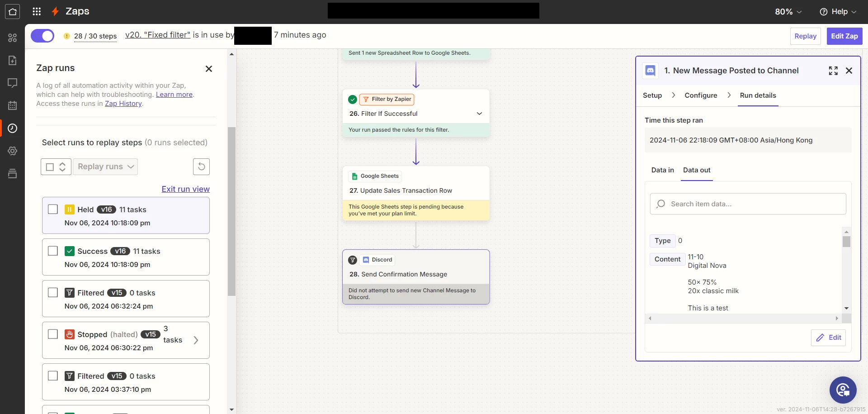
Task: Expand the step details panel fullscreen
Action: coord(833,71)
